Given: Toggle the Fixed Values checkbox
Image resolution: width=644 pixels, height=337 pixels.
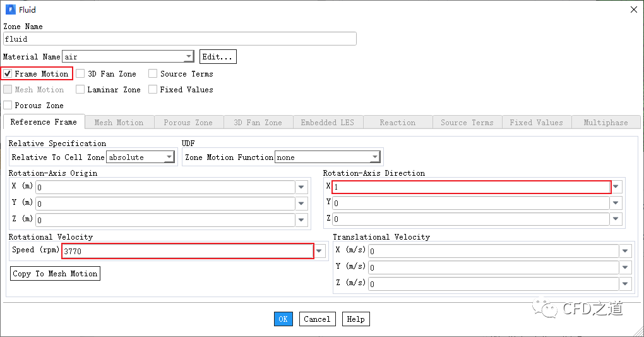Looking at the screenshot, I should 153,90.
